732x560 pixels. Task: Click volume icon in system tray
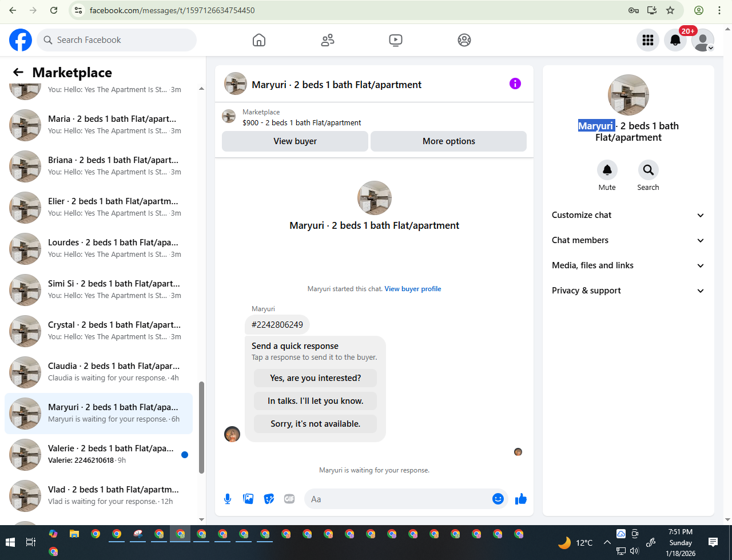(x=634, y=551)
